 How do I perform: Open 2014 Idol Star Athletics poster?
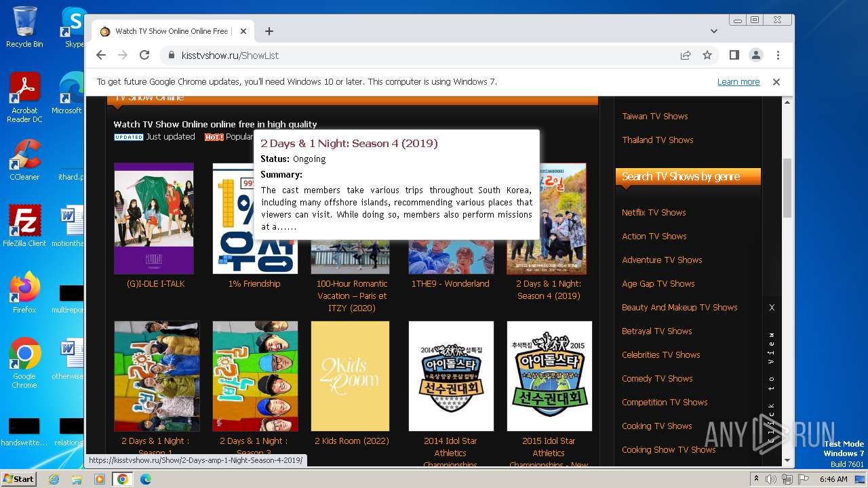click(x=451, y=376)
